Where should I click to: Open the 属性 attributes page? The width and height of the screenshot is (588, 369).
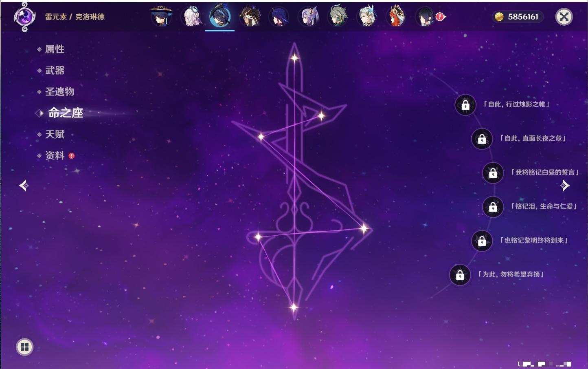pos(55,49)
